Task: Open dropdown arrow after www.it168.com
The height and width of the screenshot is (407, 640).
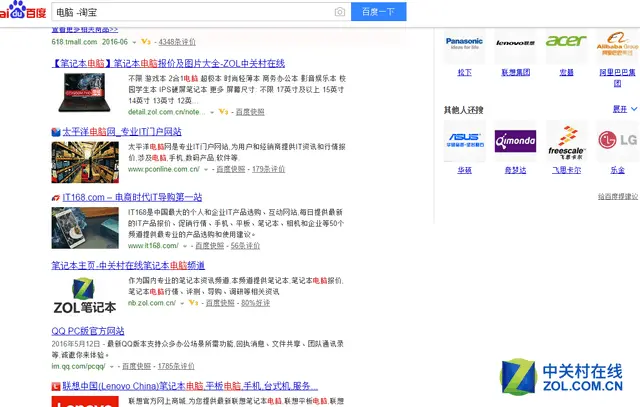Action: 185,246
